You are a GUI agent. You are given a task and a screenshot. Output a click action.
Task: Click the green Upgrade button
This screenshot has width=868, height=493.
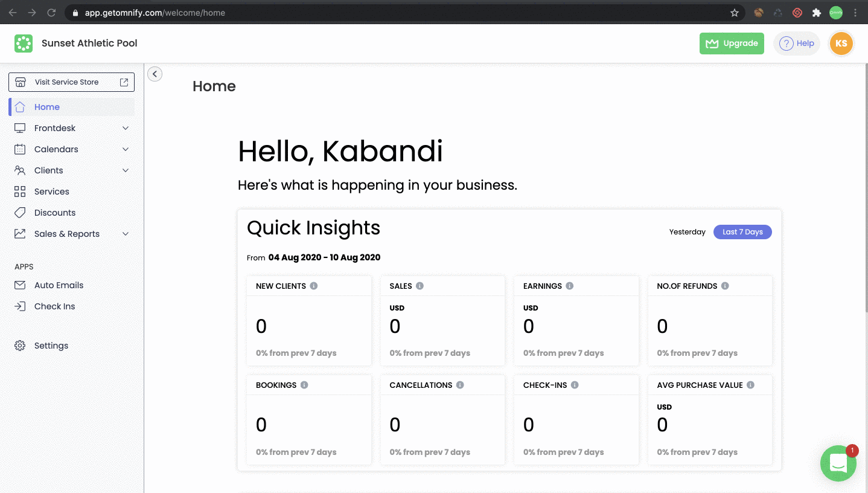tap(732, 43)
